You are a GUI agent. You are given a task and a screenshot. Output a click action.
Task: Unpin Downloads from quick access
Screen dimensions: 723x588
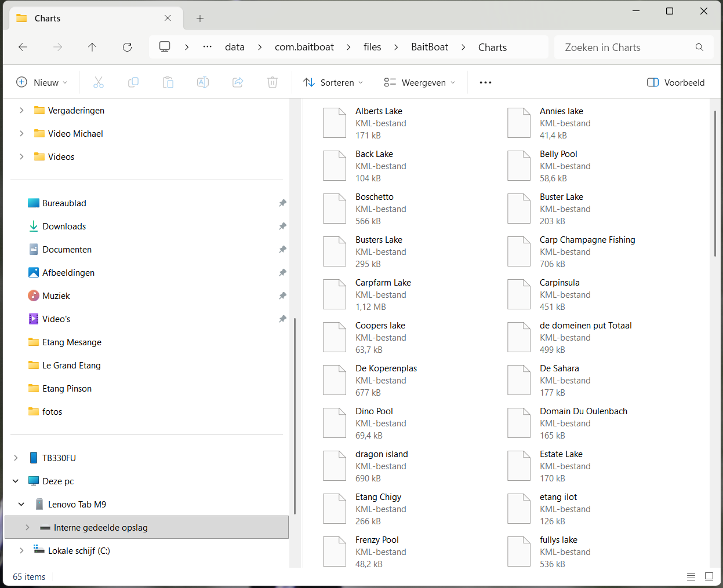(282, 227)
